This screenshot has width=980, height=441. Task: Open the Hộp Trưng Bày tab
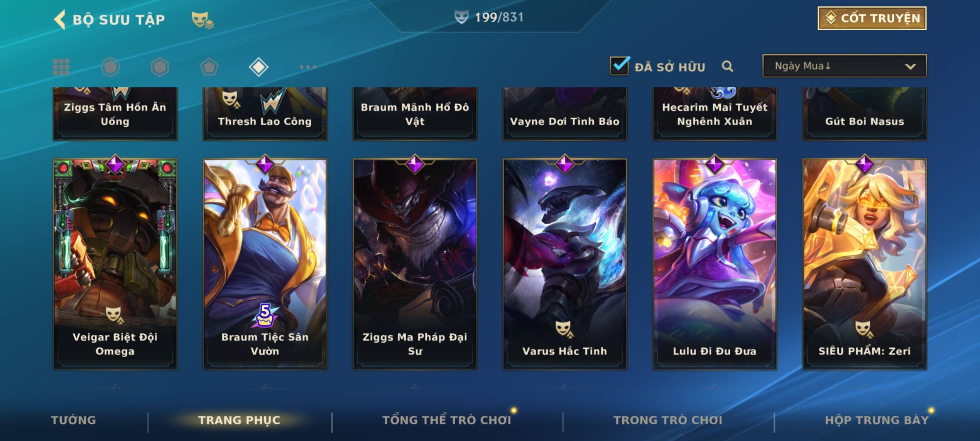[877, 420]
